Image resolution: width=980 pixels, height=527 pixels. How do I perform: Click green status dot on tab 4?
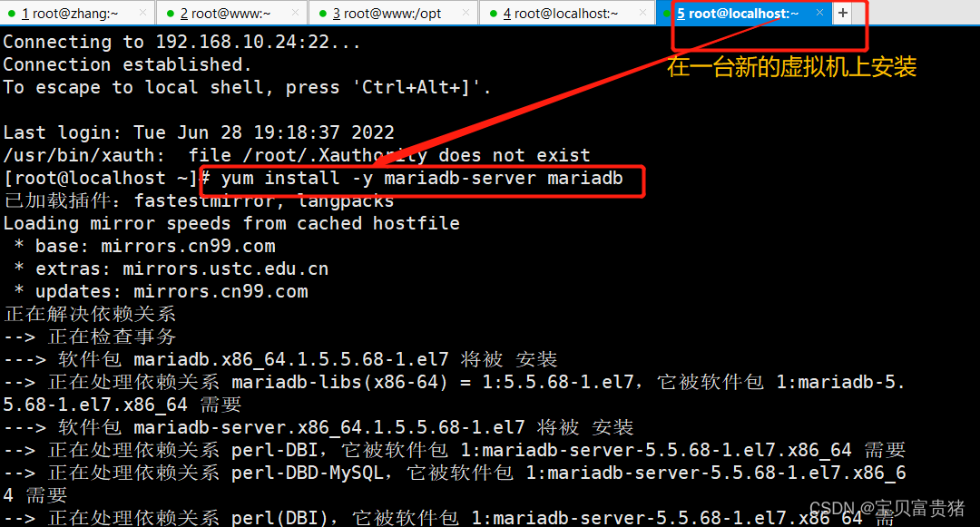point(494,13)
